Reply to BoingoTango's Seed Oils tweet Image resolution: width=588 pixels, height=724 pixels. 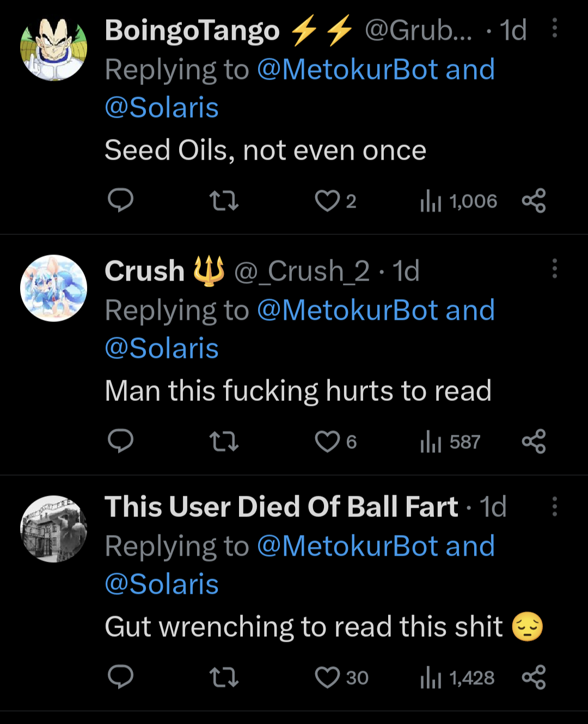pyautogui.click(x=120, y=200)
